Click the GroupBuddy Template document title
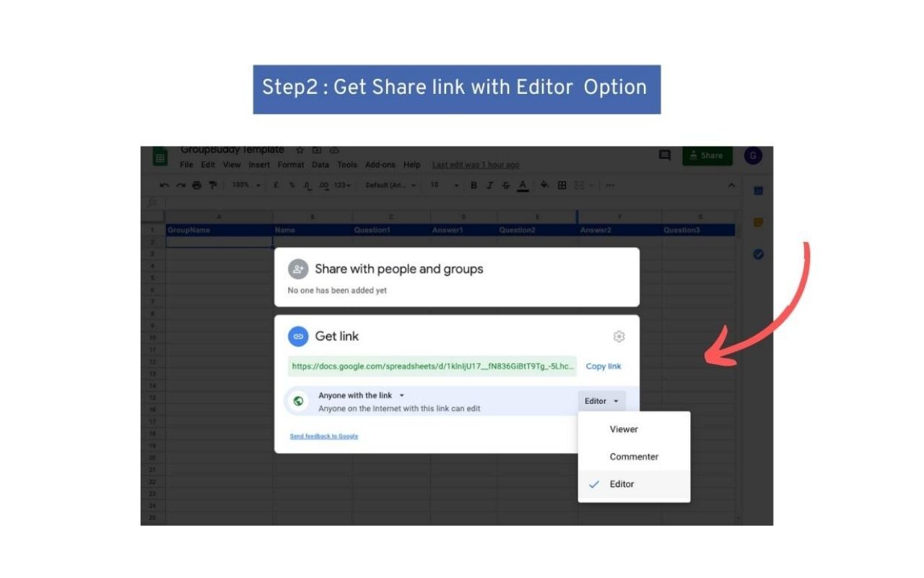This screenshot has height=578, width=924. [232, 150]
